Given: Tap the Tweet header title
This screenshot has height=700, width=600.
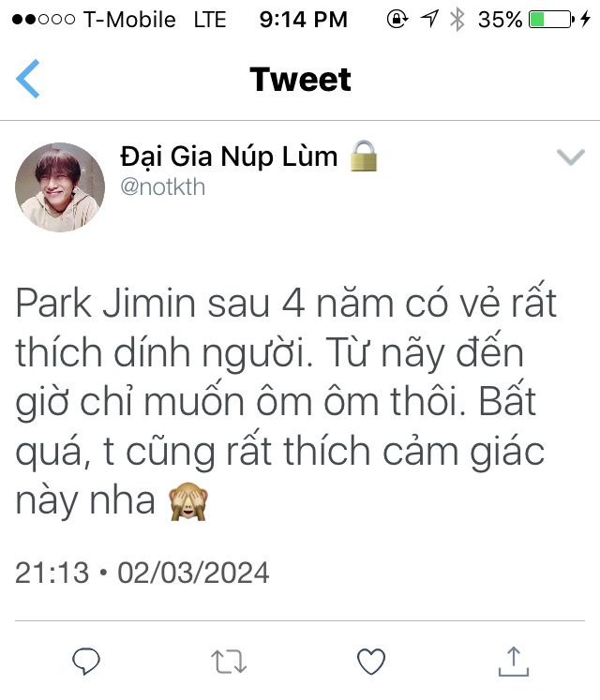Looking at the screenshot, I should [x=300, y=80].
